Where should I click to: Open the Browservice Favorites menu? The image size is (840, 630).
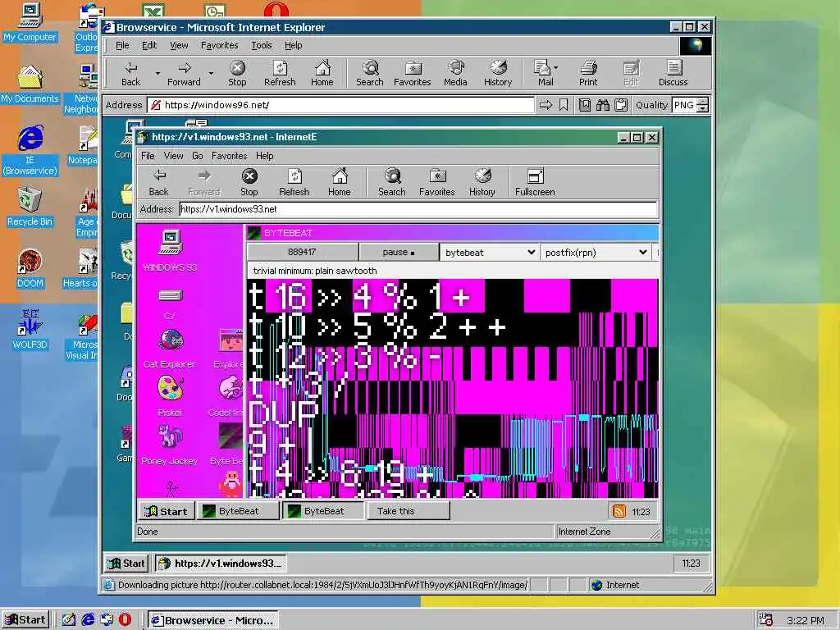220,46
